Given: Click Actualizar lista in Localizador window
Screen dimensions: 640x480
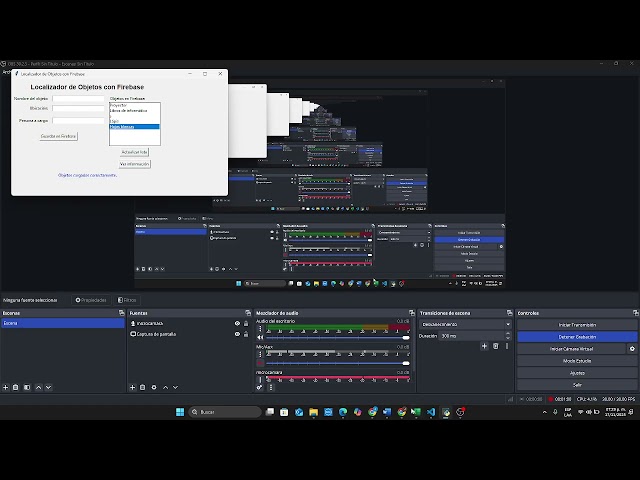Looking at the screenshot, I should click(x=134, y=152).
